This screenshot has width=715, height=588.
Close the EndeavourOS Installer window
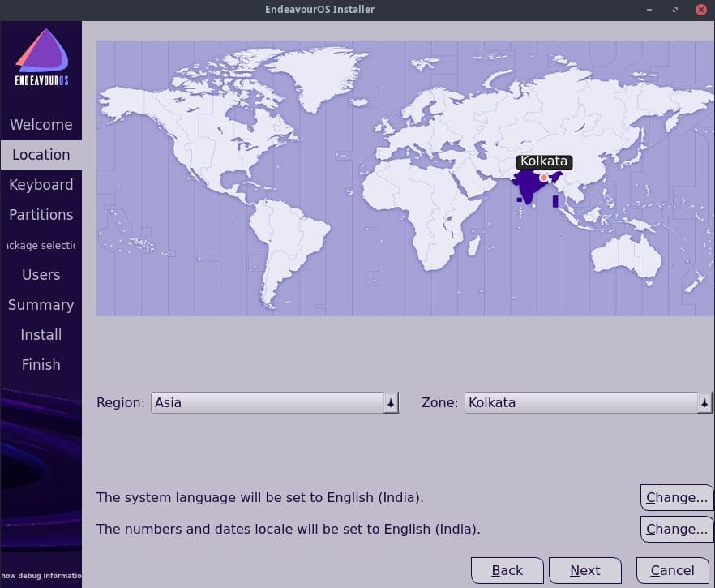tap(701, 10)
